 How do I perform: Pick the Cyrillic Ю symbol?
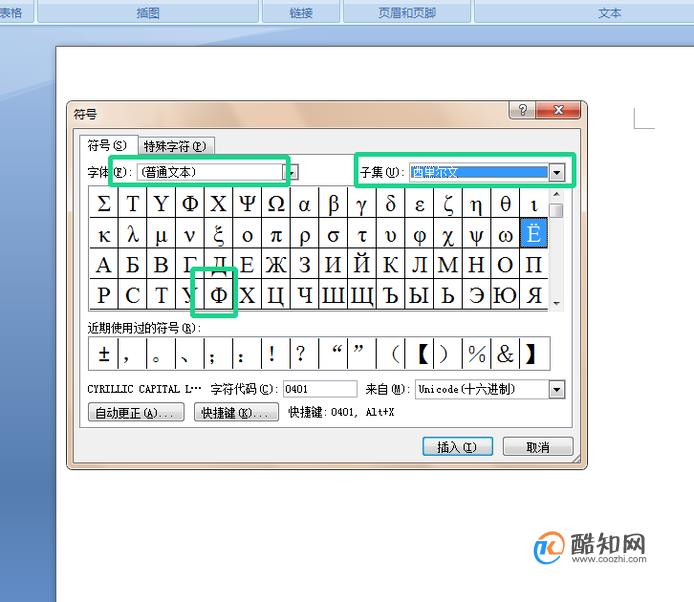coord(505,294)
